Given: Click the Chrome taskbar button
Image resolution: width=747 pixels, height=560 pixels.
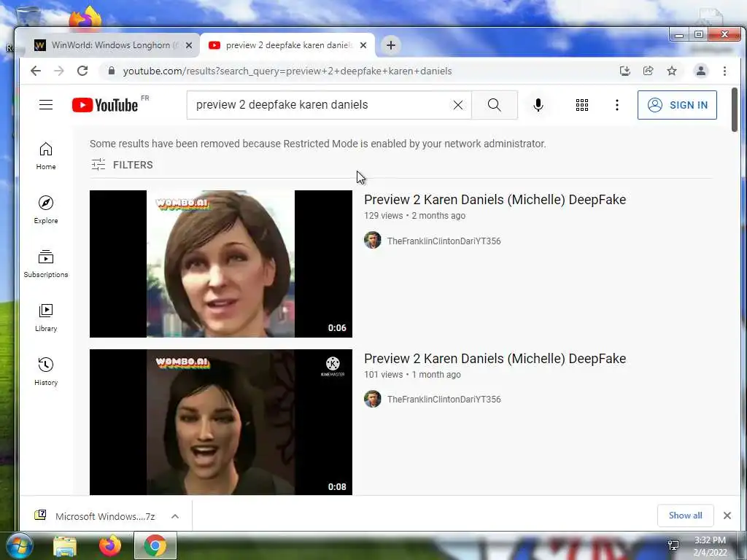Looking at the screenshot, I should click(155, 545).
